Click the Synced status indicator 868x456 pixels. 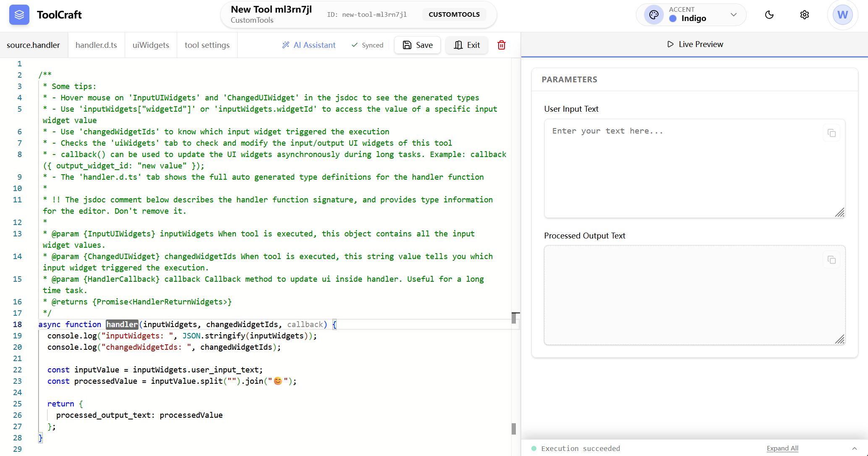(x=367, y=45)
